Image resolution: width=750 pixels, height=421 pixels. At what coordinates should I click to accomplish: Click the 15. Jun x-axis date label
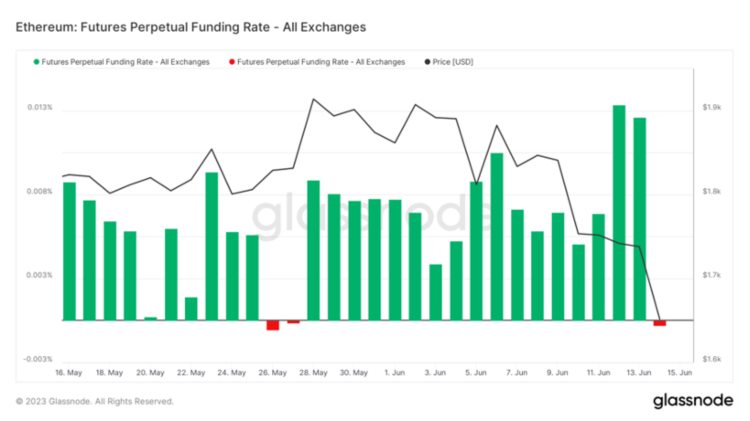(x=680, y=372)
